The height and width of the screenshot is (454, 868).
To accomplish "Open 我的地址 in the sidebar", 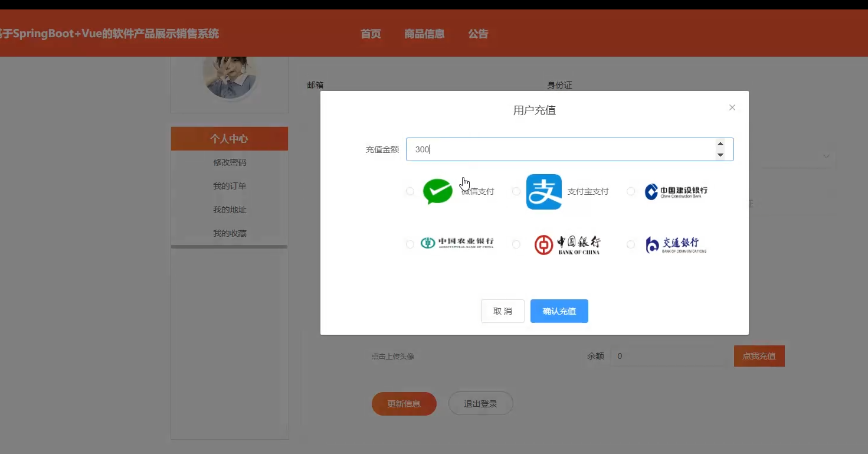I will pos(230,210).
